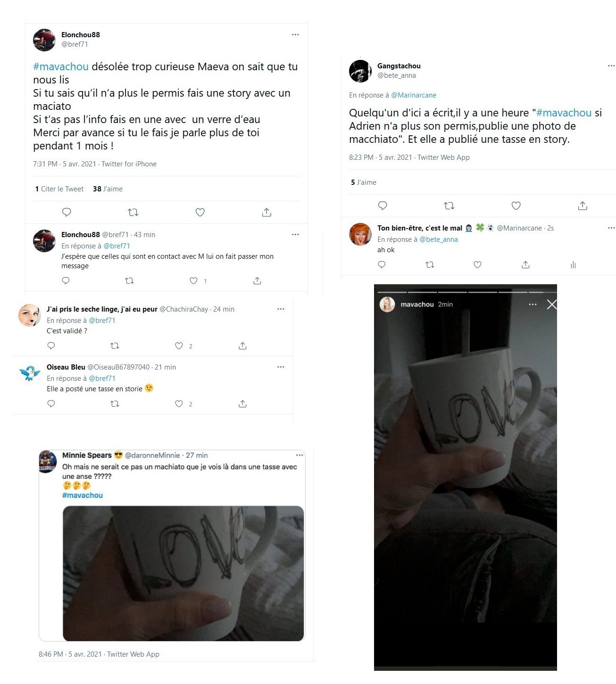Close the mavachou story with X
This screenshot has height=684, width=616.
click(552, 305)
